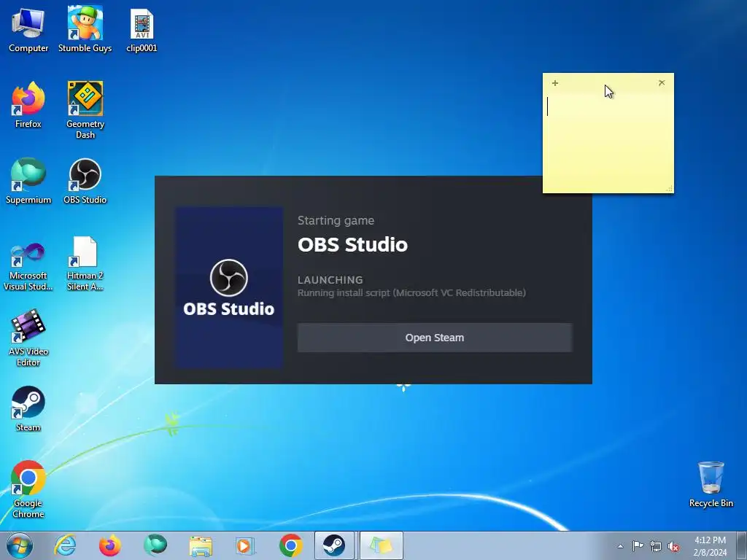The image size is (747, 560).
Task: Open the Windows Start menu orb
Action: click(20, 545)
